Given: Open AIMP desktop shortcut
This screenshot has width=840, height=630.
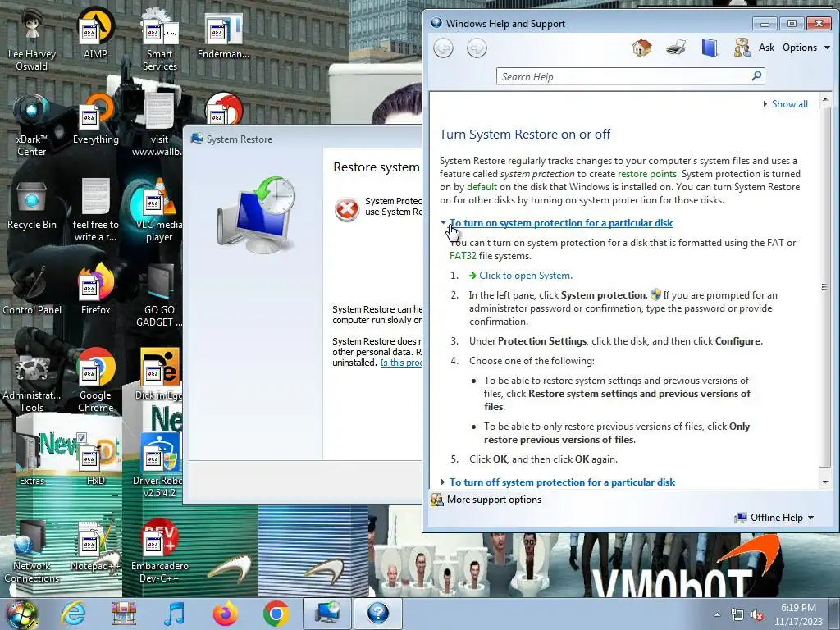Looking at the screenshot, I should 95,34.
